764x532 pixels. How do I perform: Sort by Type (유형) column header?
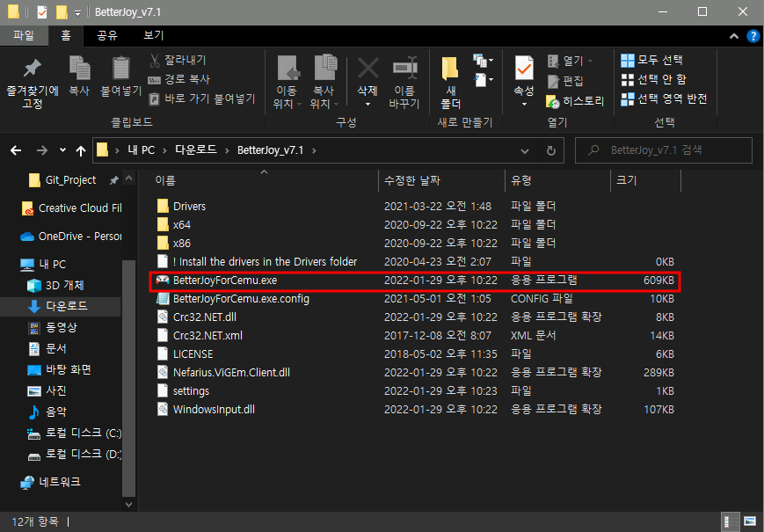[520, 181]
